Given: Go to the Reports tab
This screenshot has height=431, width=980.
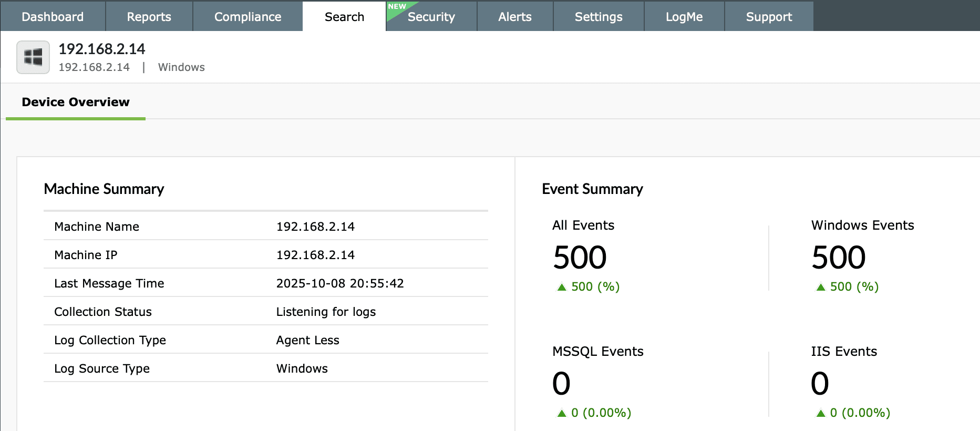Looking at the screenshot, I should coord(149,16).
